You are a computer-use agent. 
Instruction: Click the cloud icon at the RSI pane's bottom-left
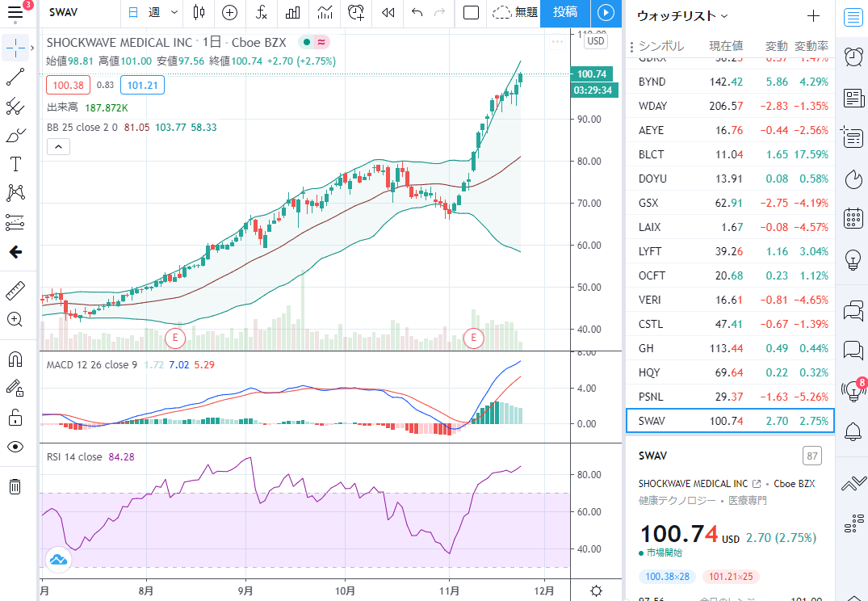[58, 560]
